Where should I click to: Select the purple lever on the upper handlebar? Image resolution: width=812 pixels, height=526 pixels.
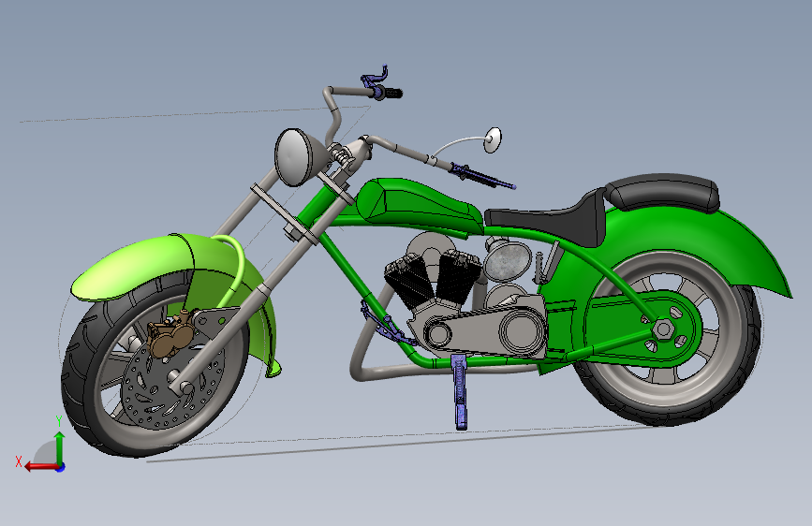tap(374, 78)
